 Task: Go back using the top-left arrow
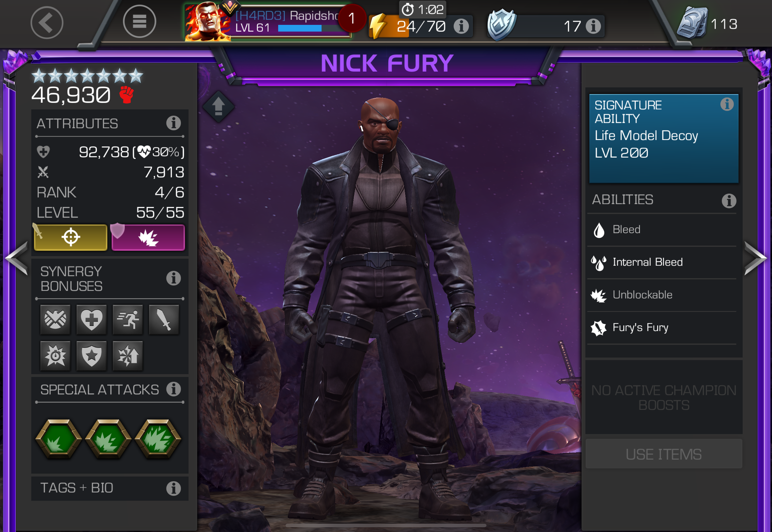(47, 22)
